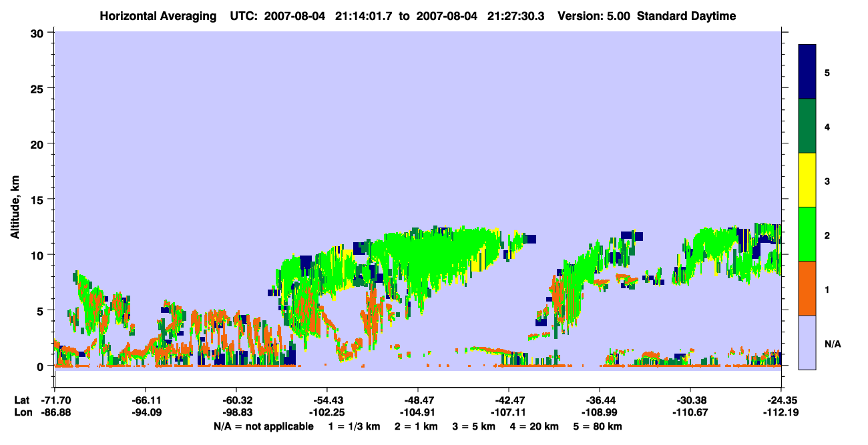Click latitude value -60.32
The width and height of the screenshot is (868, 445).
(x=236, y=400)
